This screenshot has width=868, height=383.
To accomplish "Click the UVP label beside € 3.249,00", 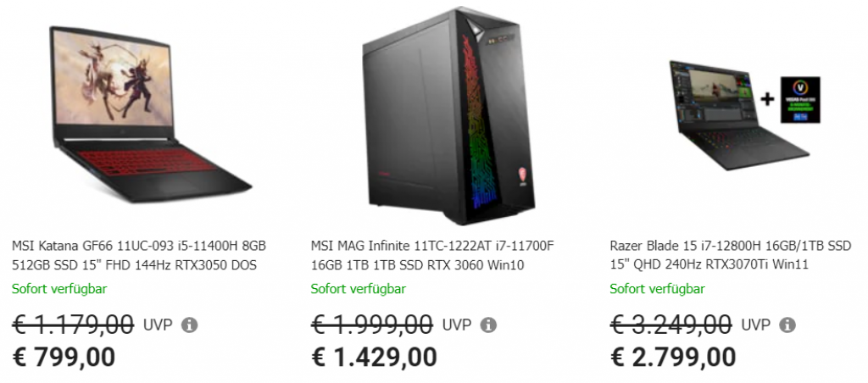I will click(x=756, y=325).
